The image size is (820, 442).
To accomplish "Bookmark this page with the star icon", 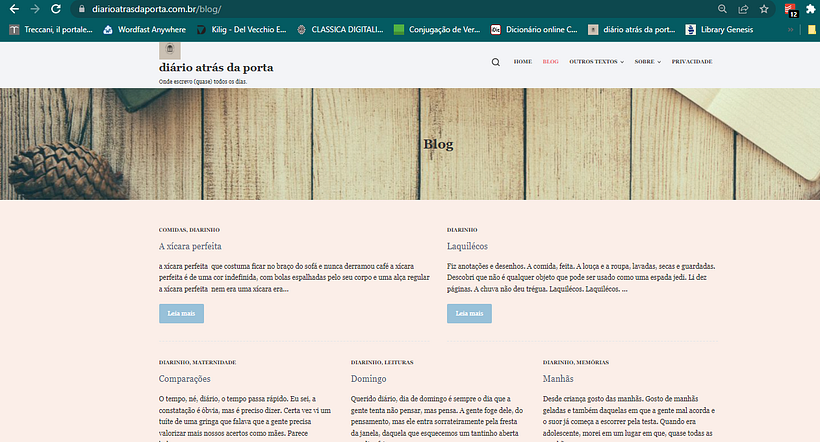I will [764, 8].
